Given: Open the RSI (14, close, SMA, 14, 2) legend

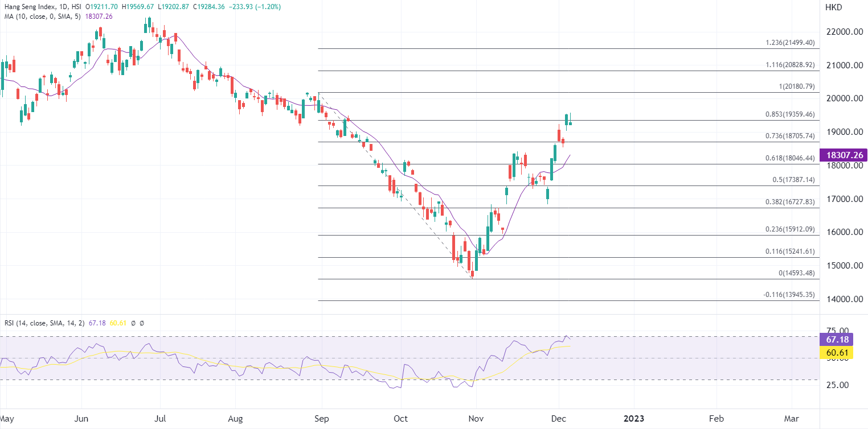Looking at the screenshot, I should (x=44, y=323).
